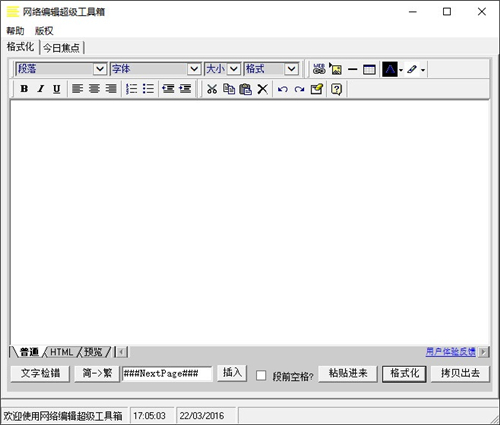Toggle bold formatting

pyautogui.click(x=24, y=89)
